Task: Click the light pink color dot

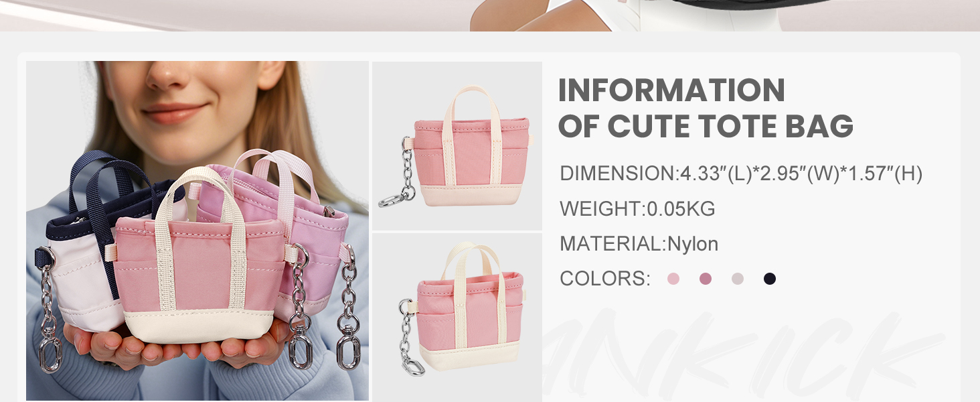Action: [x=673, y=279]
